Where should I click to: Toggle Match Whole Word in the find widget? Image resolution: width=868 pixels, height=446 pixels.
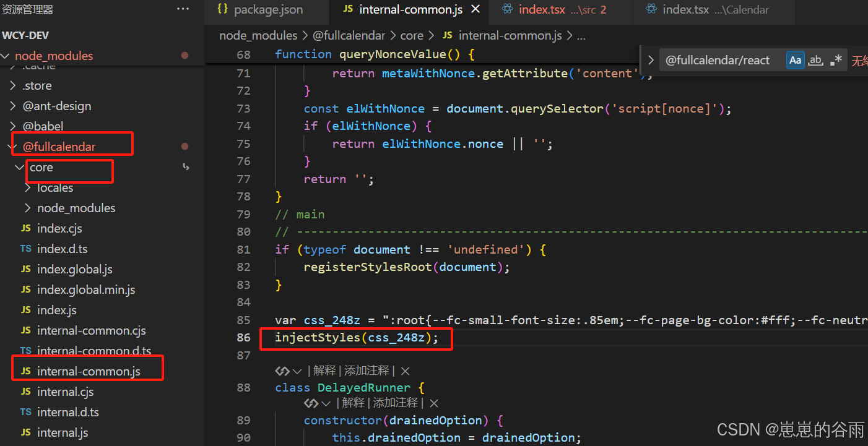coord(816,60)
